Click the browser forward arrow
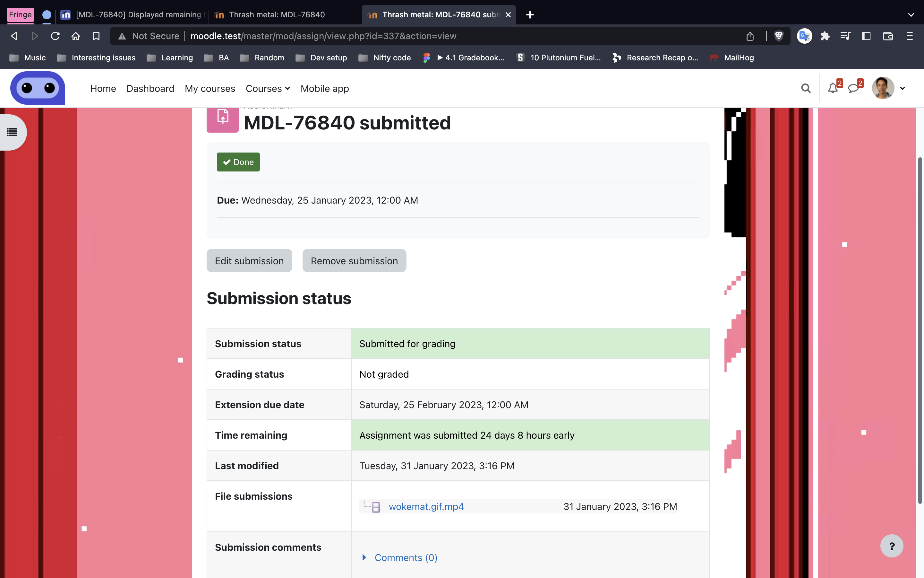Screen dimensions: 924x578 [x=35, y=36]
